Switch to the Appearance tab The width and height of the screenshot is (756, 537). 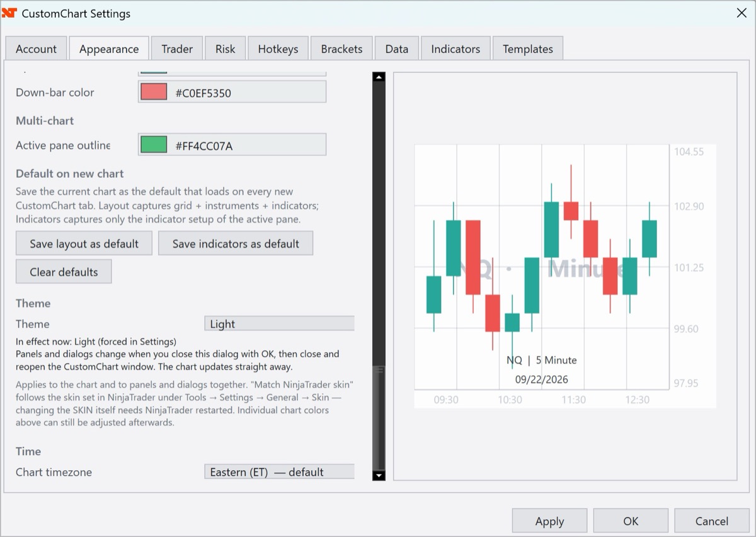tap(109, 49)
